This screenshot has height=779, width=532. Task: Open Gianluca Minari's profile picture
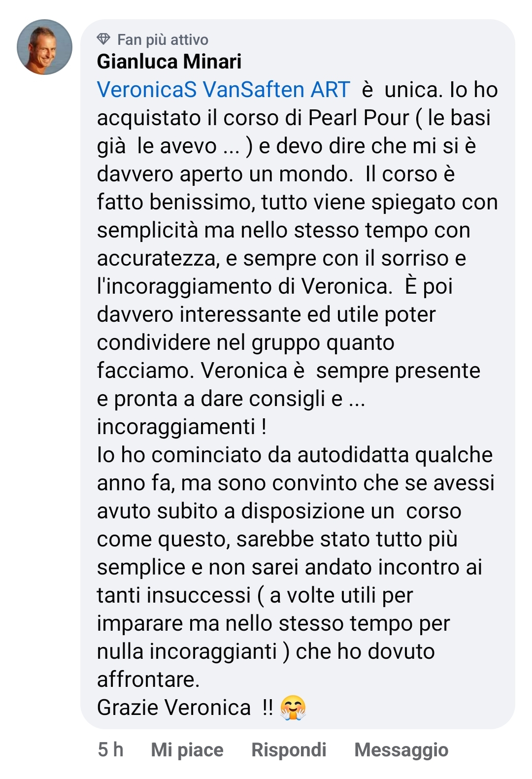tap(45, 47)
